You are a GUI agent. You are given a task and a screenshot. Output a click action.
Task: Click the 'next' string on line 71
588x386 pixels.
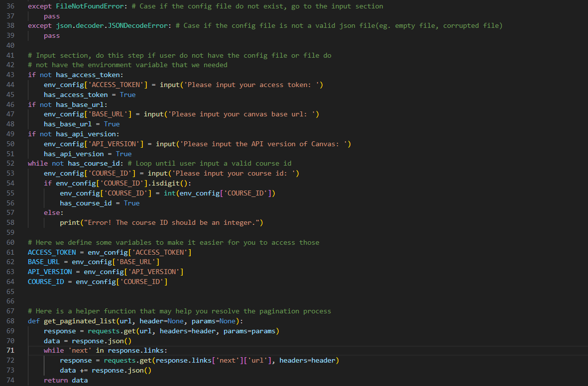pos(80,350)
